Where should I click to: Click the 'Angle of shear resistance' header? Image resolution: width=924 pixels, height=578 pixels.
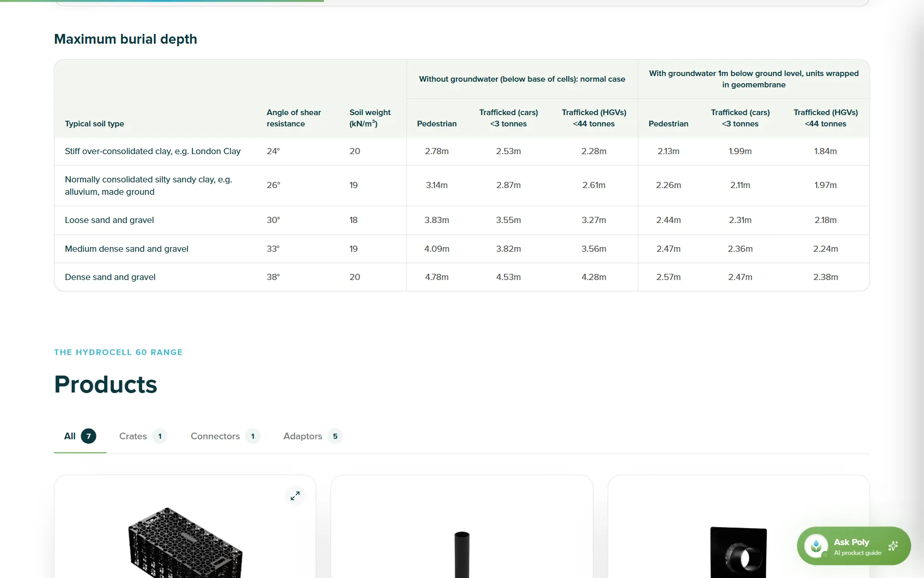pos(294,118)
